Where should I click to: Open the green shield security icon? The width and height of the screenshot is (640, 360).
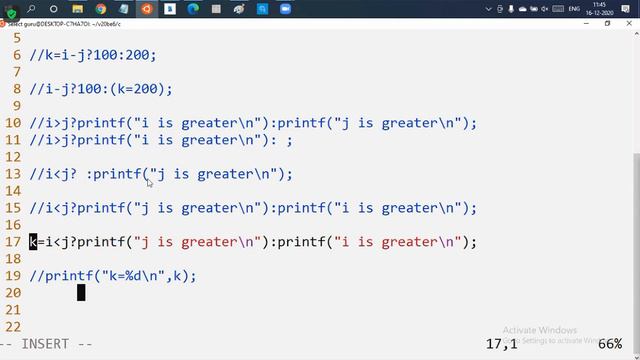point(11,13)
